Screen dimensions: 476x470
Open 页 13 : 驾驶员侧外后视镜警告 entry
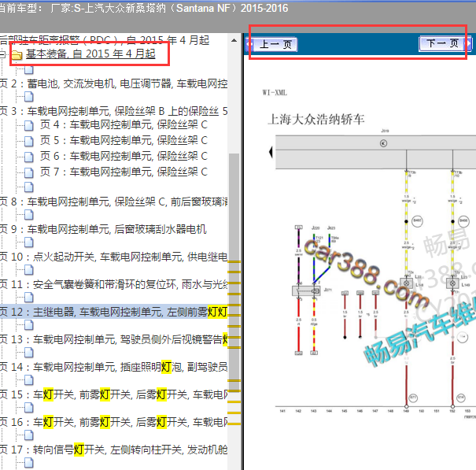[113, 339]
